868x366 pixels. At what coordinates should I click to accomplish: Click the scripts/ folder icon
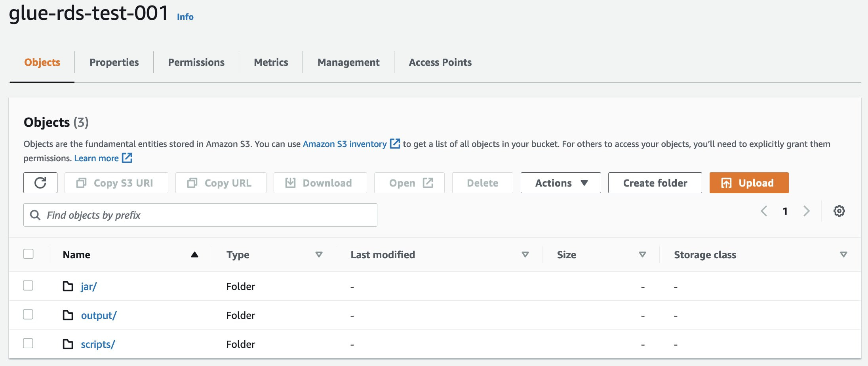point(68,344)
